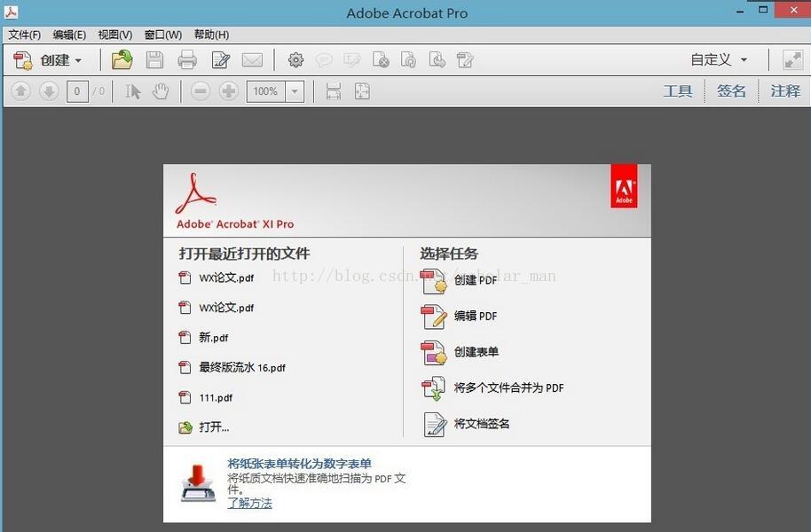The image size is (811, 532).
Task: Open the 视图(V) menu
Action: 114,35
